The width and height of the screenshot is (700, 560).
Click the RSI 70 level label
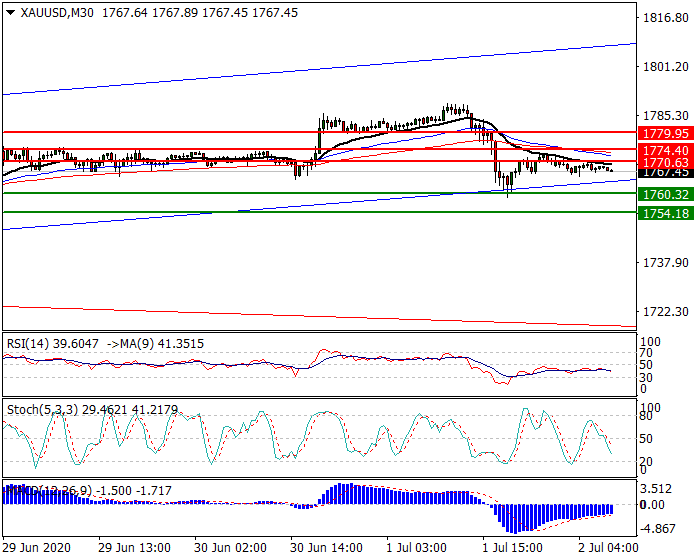click(646, 353)
